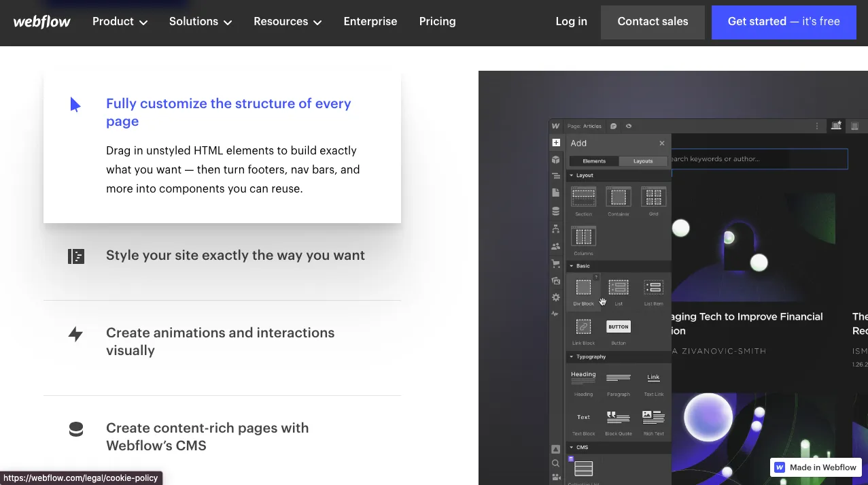Click the article title about Improve Financial
This screenshot has height=485, width=868.
tap(747, 324)
